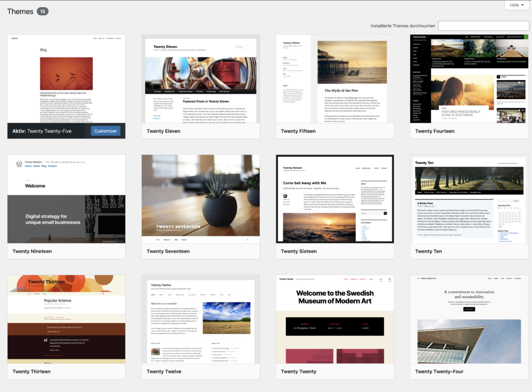532x392 pixels.
Task: Click the Themes page heading
Action: tap(20, 11)
